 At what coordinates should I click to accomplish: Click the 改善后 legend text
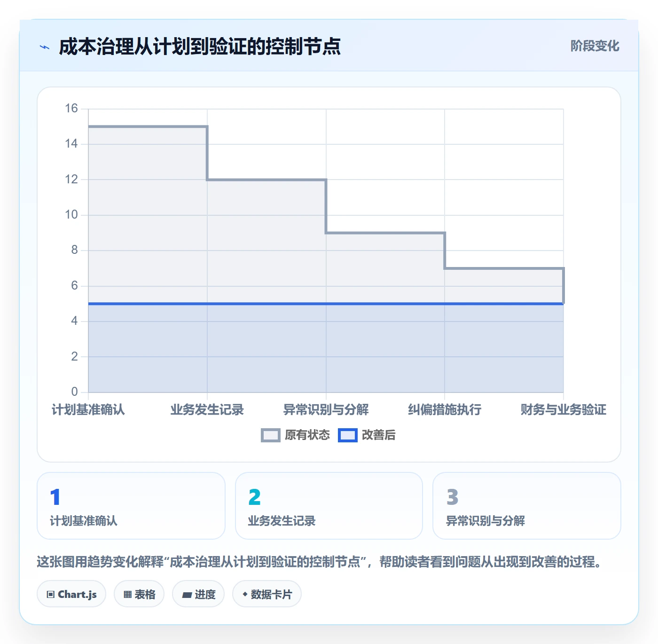[378, 435]
